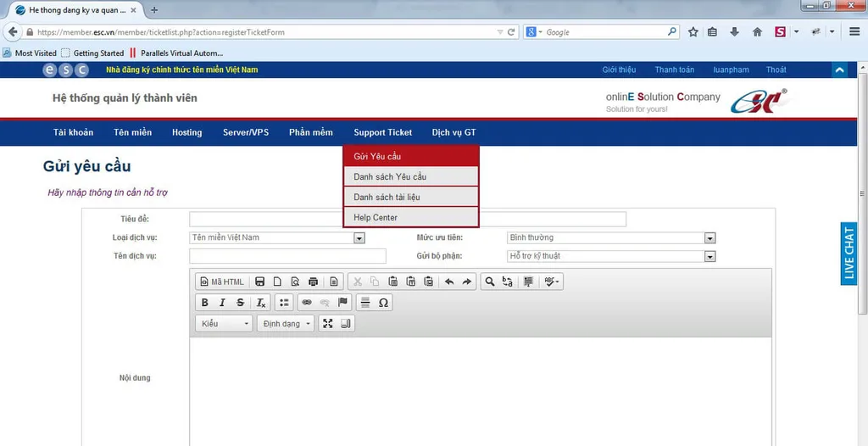
Task: Click the Anchor flag icon
Action: [x=342, y=303]
